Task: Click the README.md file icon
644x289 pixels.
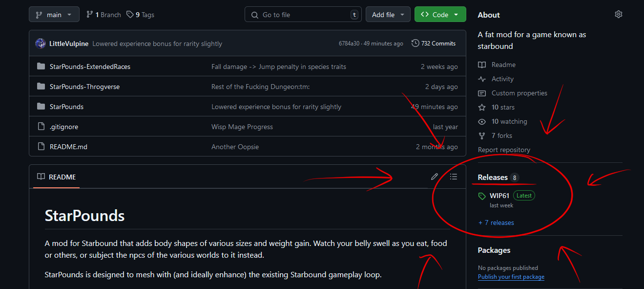Action: point(41,147)
